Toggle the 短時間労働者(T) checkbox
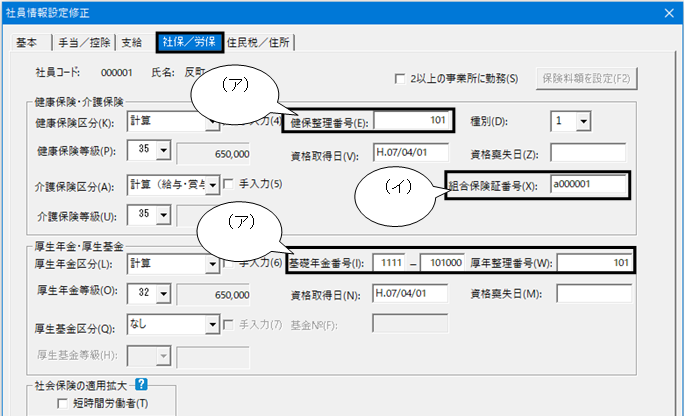Screen dimensions: 685x417 click(x=62, y=403)
